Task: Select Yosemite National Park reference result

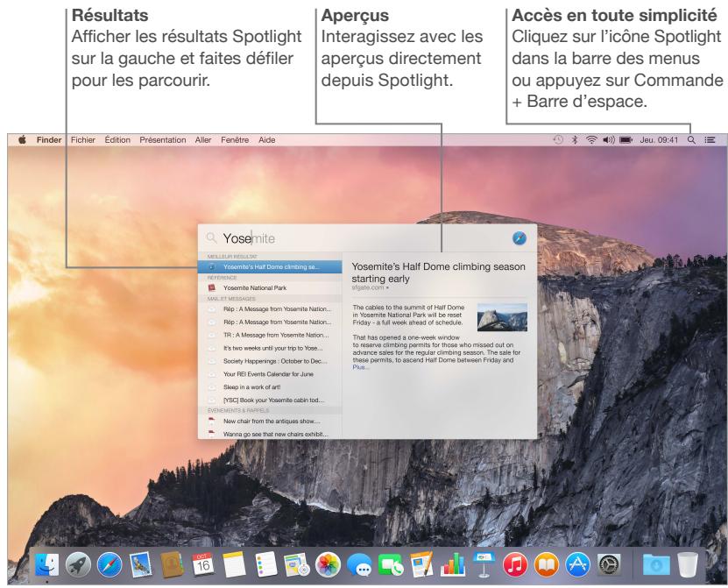Action: [270, 288]
